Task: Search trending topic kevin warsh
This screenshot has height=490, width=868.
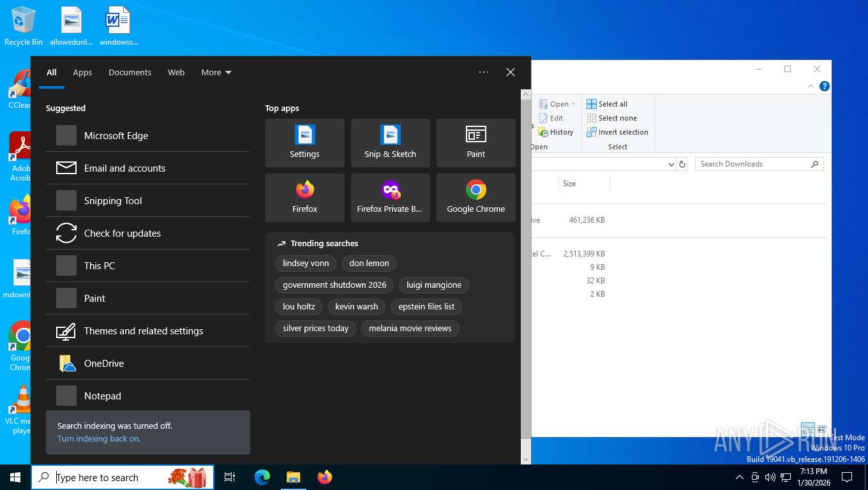Action: 357,306
